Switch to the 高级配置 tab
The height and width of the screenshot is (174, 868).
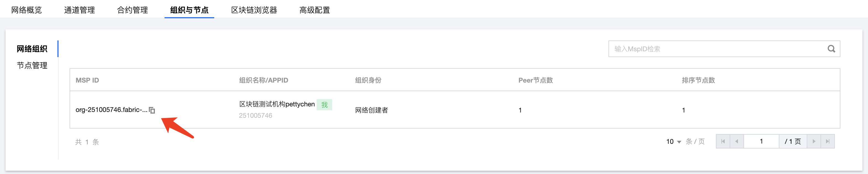point(314,10)
